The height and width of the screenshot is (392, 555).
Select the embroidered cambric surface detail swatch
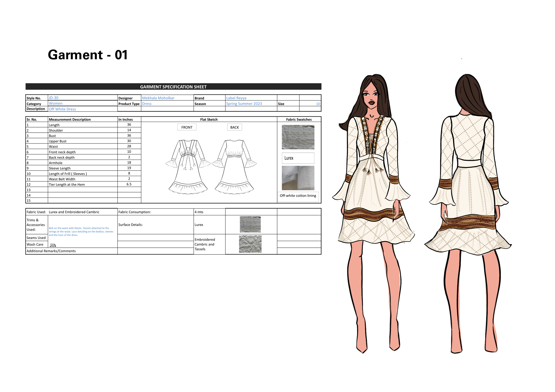250,244
